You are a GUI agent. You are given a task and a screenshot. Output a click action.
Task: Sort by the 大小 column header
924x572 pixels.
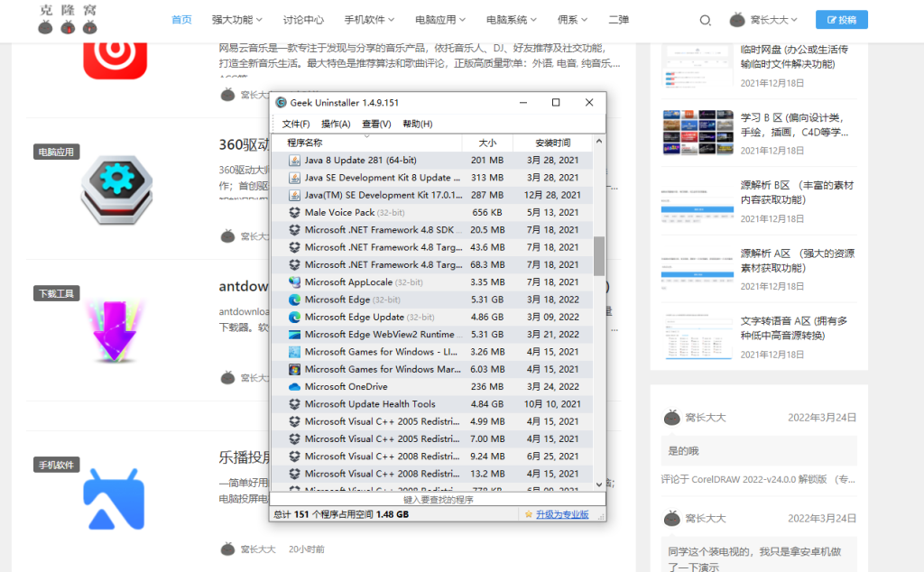[x=487, y=143]
